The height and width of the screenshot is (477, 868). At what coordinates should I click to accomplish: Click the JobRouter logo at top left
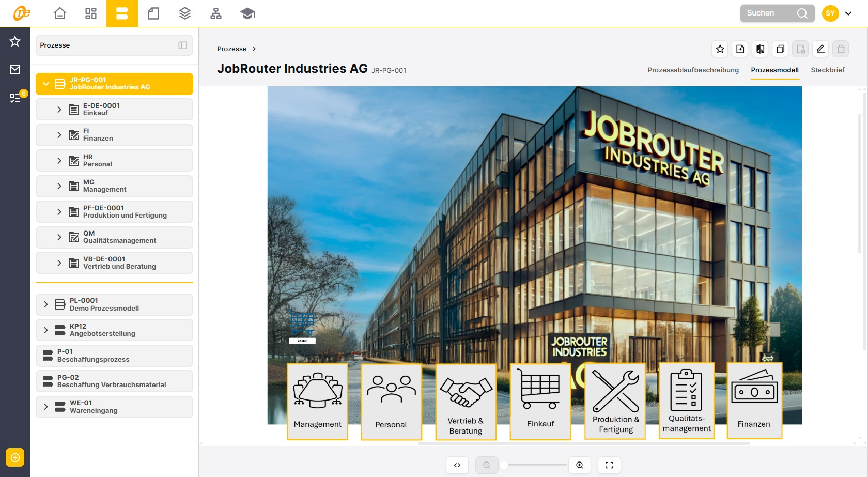click(x=21, y=13)
